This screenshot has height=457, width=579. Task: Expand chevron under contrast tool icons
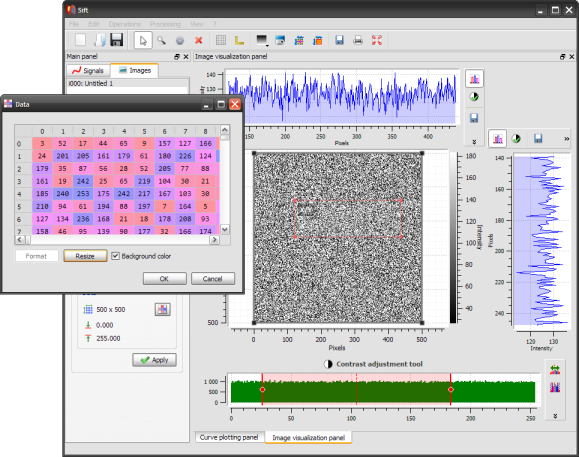[x=555, y=416]
